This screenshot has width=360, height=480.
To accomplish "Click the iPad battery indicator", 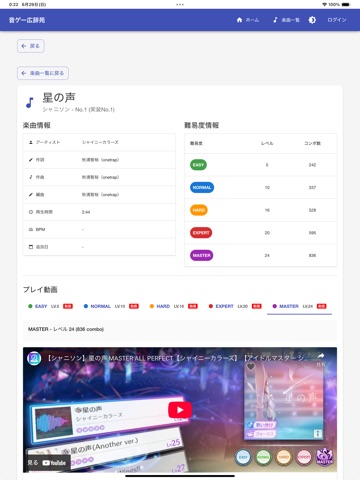I will pos(346,4).
